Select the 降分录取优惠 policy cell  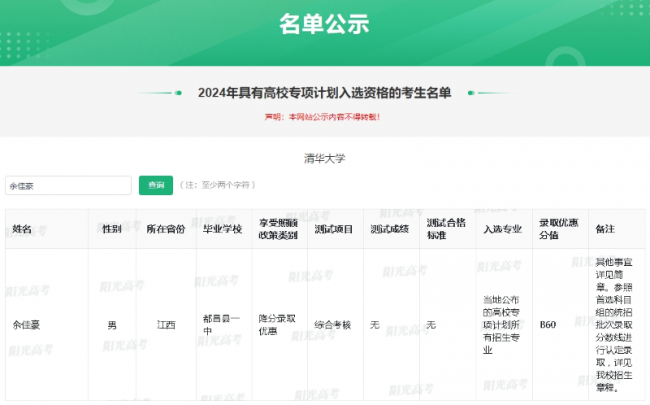point(277,325)
